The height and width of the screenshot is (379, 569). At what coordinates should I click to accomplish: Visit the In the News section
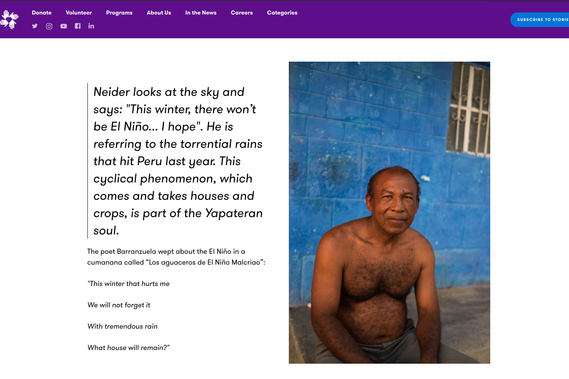click(x=201, y=13)
